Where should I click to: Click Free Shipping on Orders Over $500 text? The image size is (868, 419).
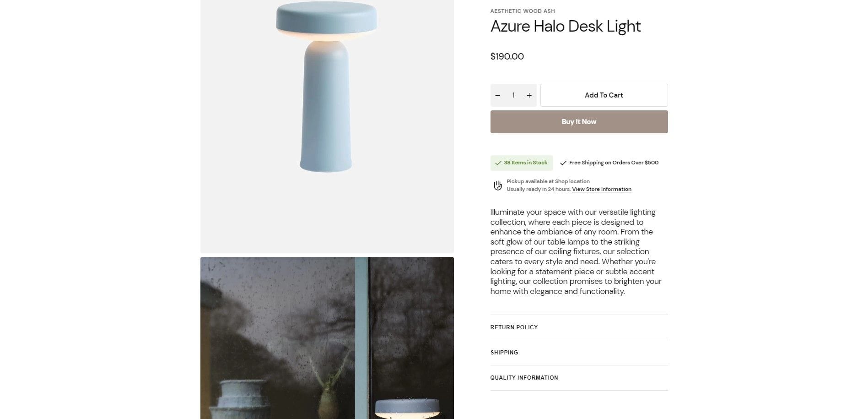[614, 163]
